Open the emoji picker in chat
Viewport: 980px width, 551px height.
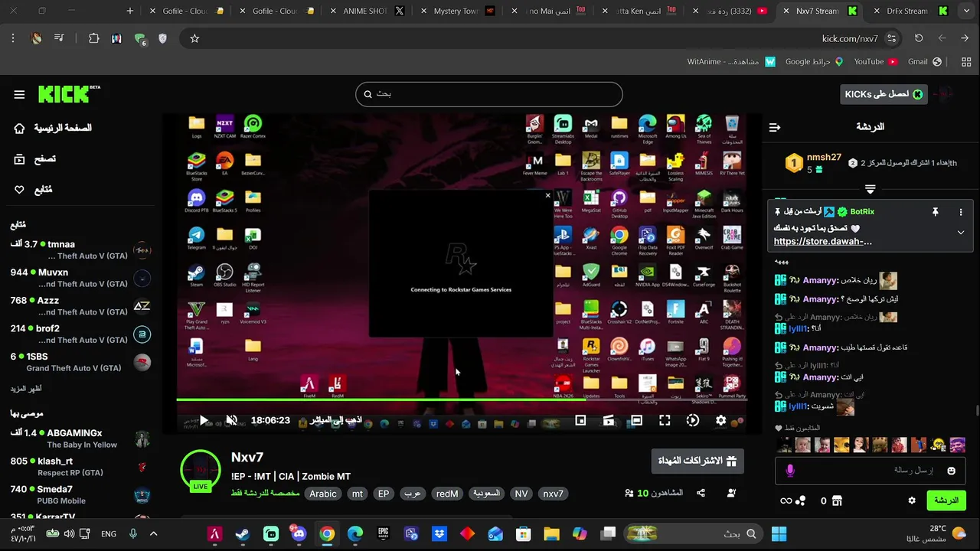(952, 471)
